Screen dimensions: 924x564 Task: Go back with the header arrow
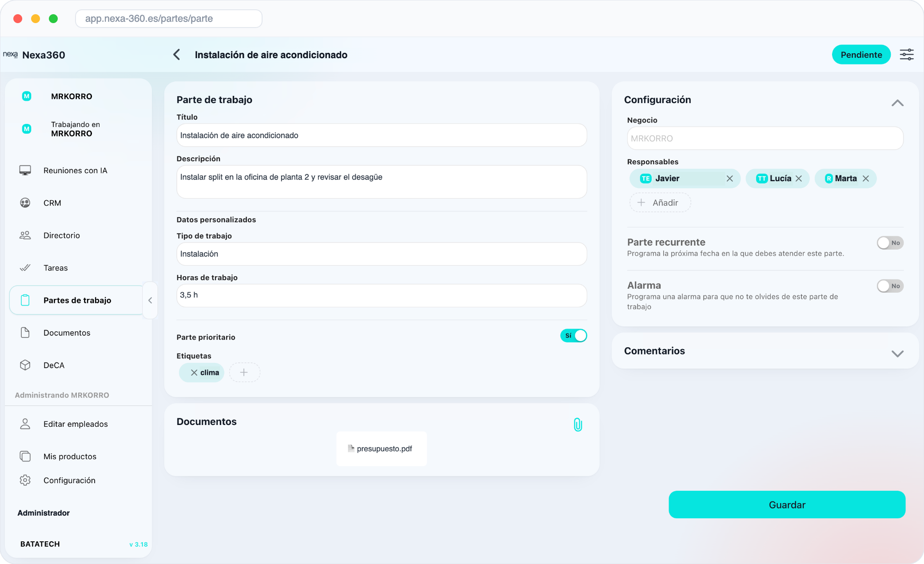[177, 55]
